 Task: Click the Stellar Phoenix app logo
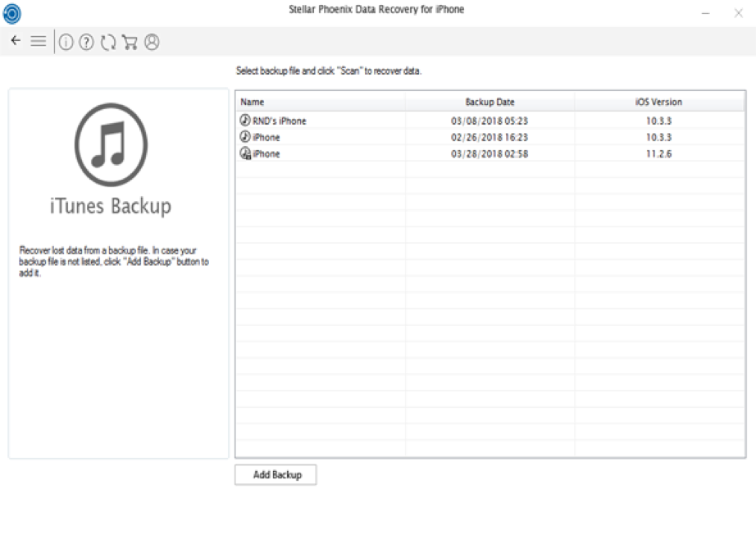coord(12,13)
